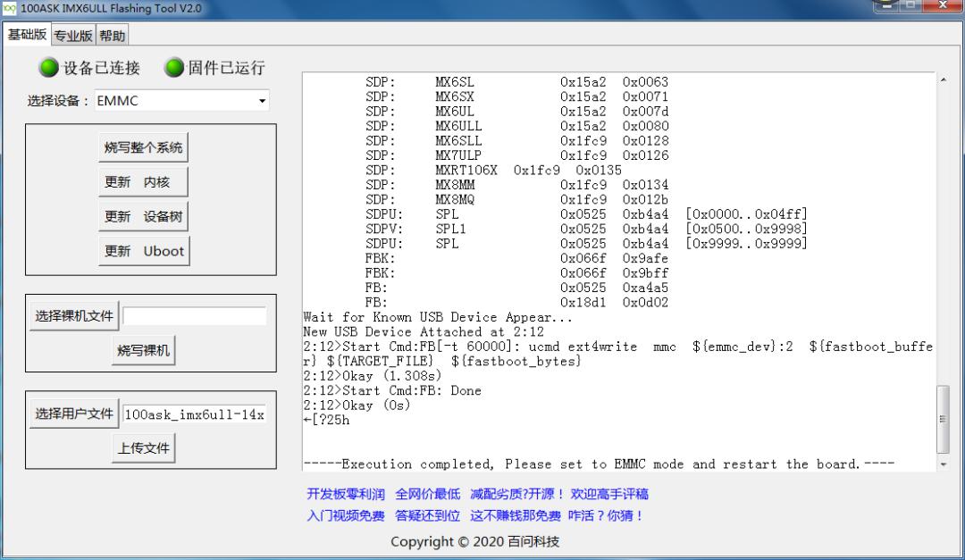Viewport: 965px width, 560px height.
Task: Click the 选择裸机文件 button
Action: coord(74,316)
